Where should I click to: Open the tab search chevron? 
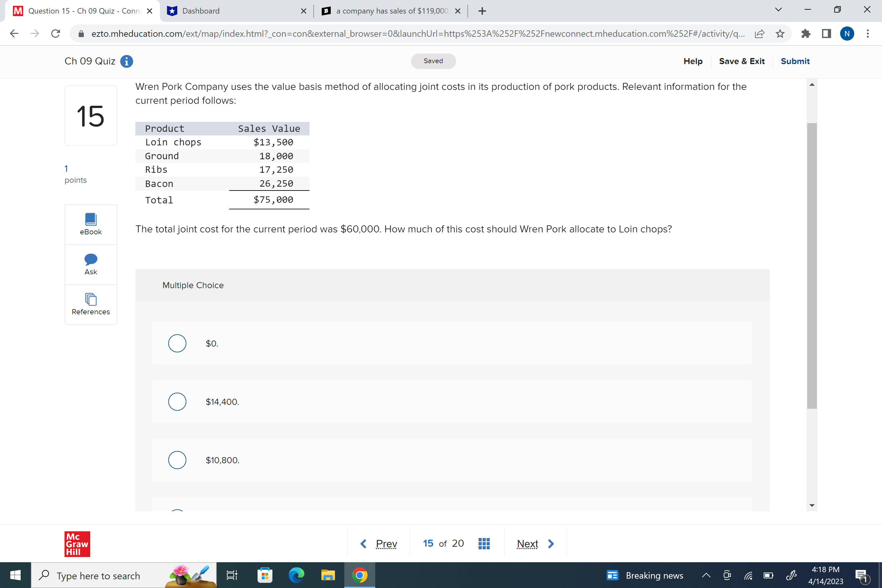tap(778, 10)
